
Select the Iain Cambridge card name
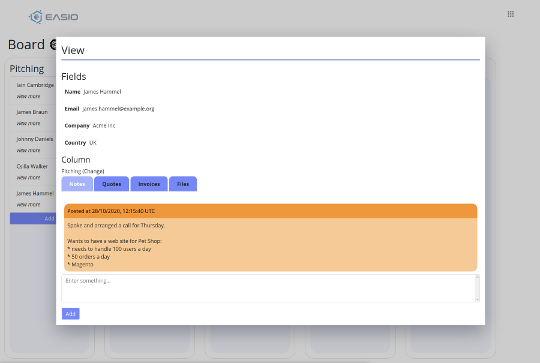(x=35, y=85)
